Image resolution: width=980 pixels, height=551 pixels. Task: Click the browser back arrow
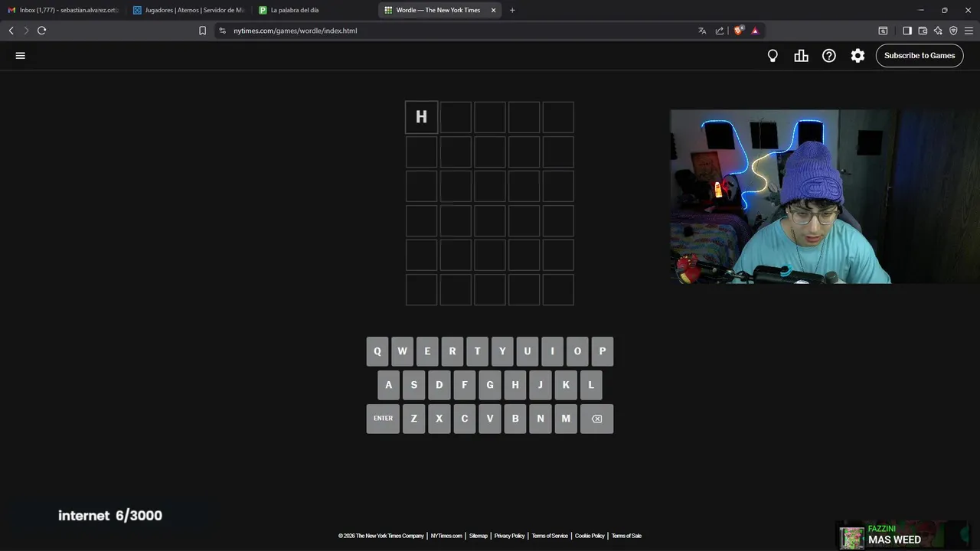(x=11, y=31)
